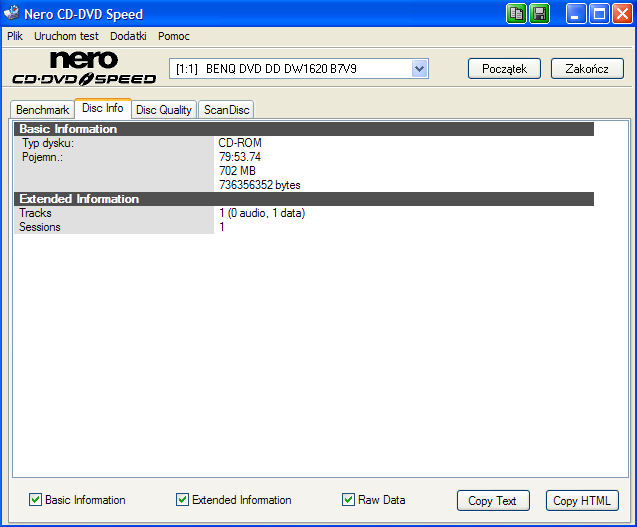Toggle the Basic Information checkbox

coord(35,499)
